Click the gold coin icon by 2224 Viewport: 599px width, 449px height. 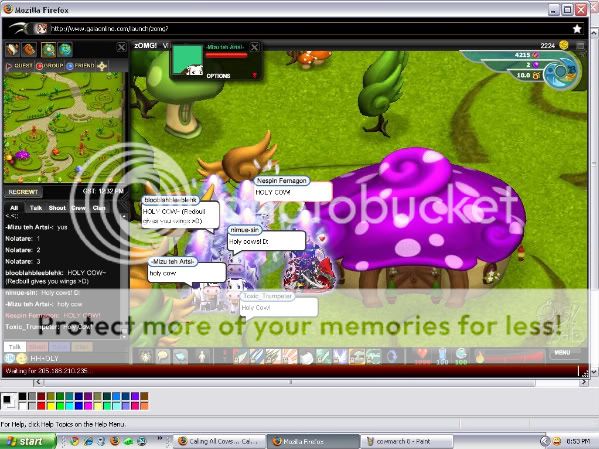click(x=563, y=45)
